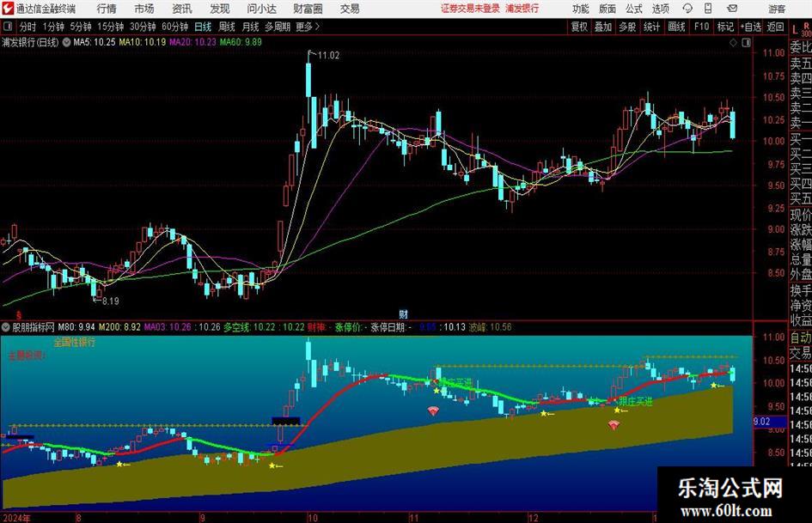Expand the 股朋指标网 indicator dropdown
The image size is (812, 523).
(6, 327)
